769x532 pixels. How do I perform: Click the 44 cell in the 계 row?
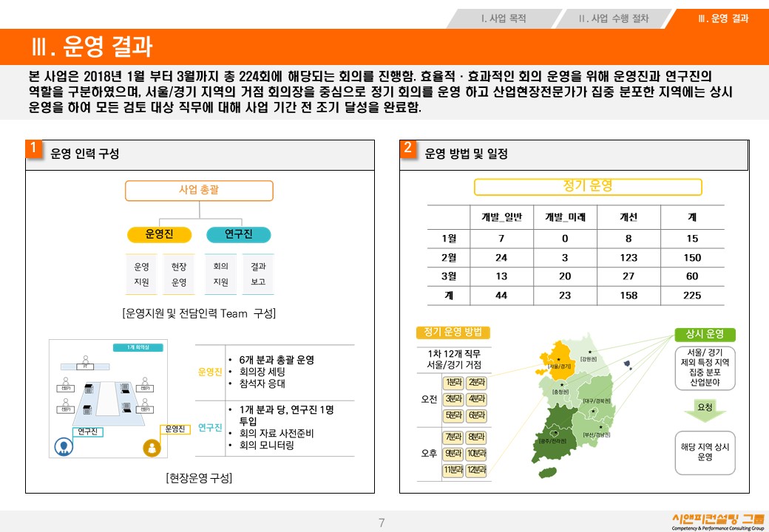coord(501,296)
